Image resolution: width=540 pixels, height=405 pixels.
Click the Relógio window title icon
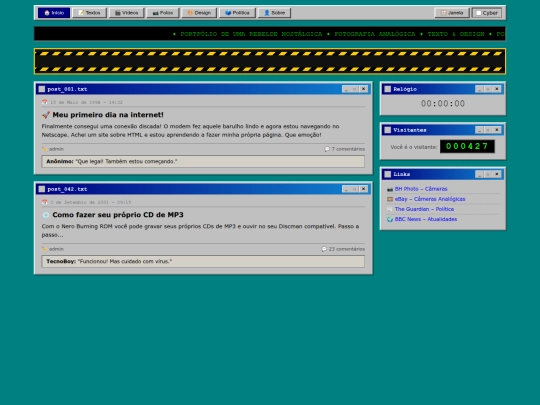(x=388, y=89)
